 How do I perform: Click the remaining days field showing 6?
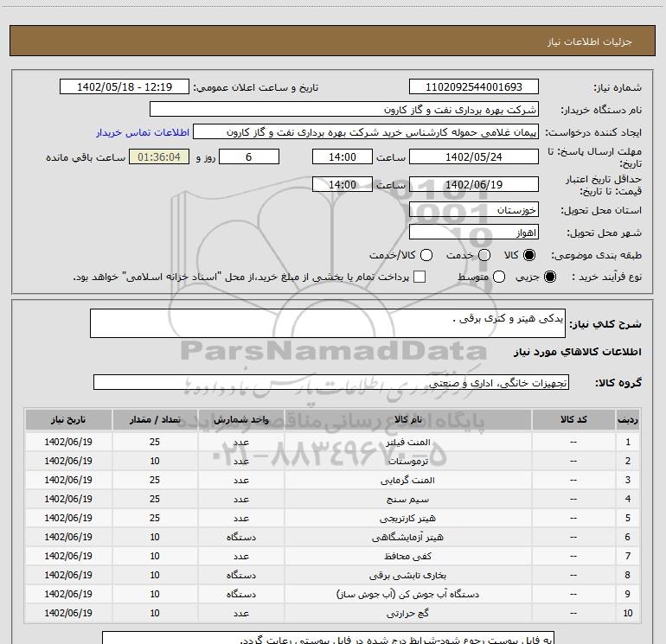point(249,156)
